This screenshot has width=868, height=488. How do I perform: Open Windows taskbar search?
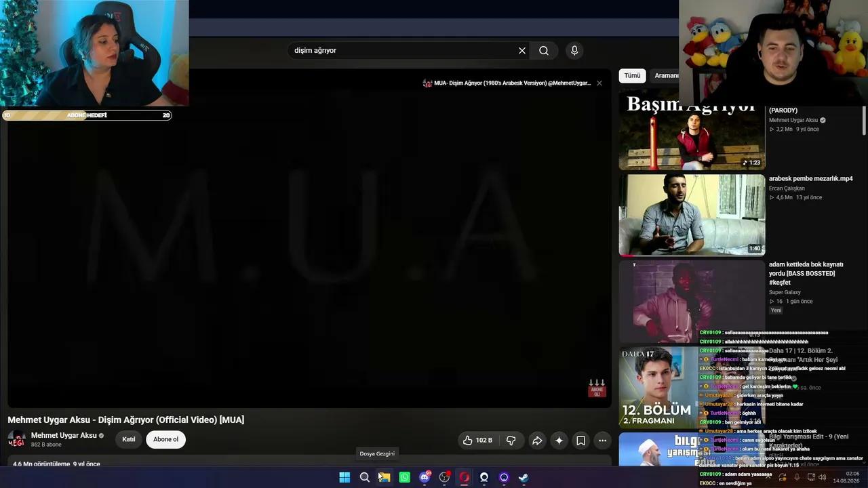coord(364,477)
